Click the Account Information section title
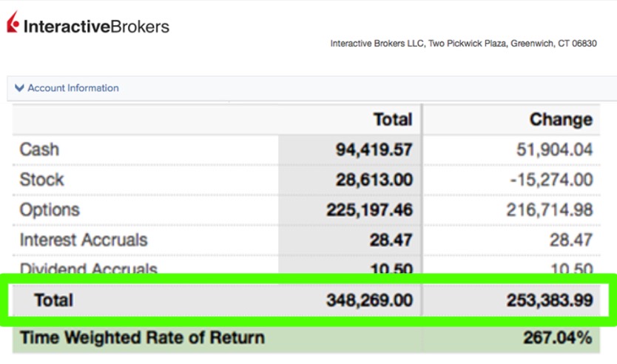Screen dimensions: 617x364 pos(73,88)
